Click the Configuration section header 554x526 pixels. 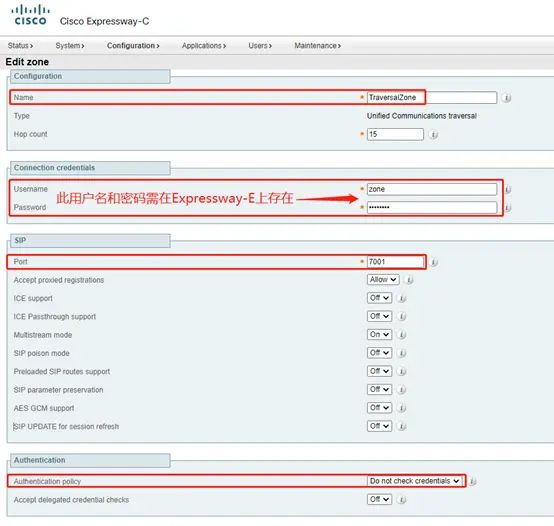click(90, 76)
